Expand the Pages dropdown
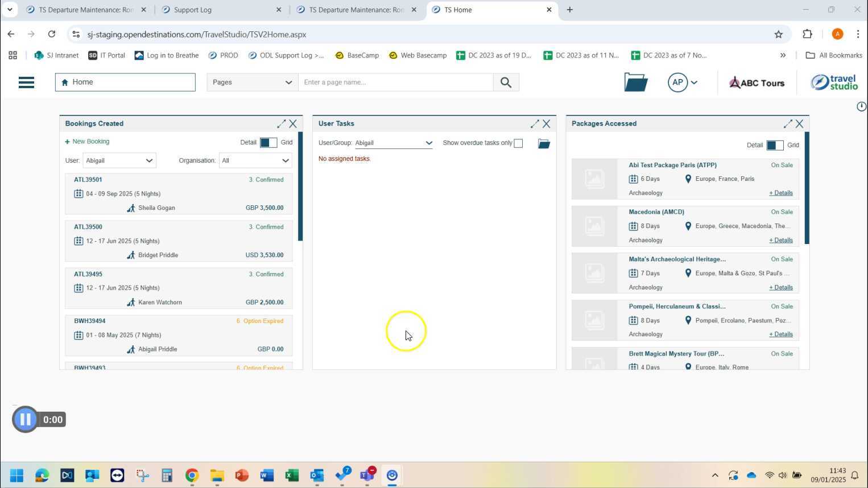Image resolution: width=868 pixels, height=488 pixels. pyautogui.click(x=252, y=82)
